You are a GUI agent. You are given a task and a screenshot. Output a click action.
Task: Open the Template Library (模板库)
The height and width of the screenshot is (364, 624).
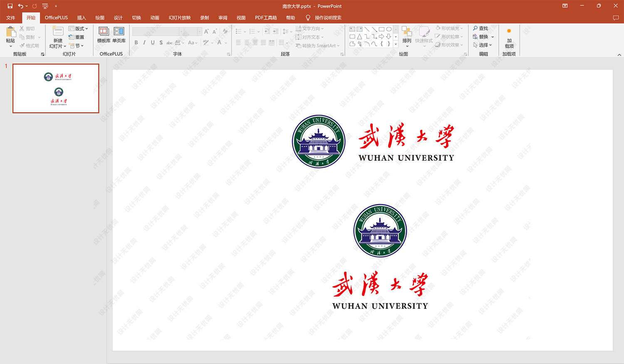click(104, 34)
